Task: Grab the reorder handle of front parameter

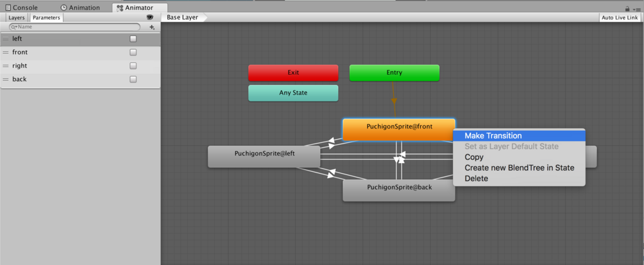Action: pos(6,53)
